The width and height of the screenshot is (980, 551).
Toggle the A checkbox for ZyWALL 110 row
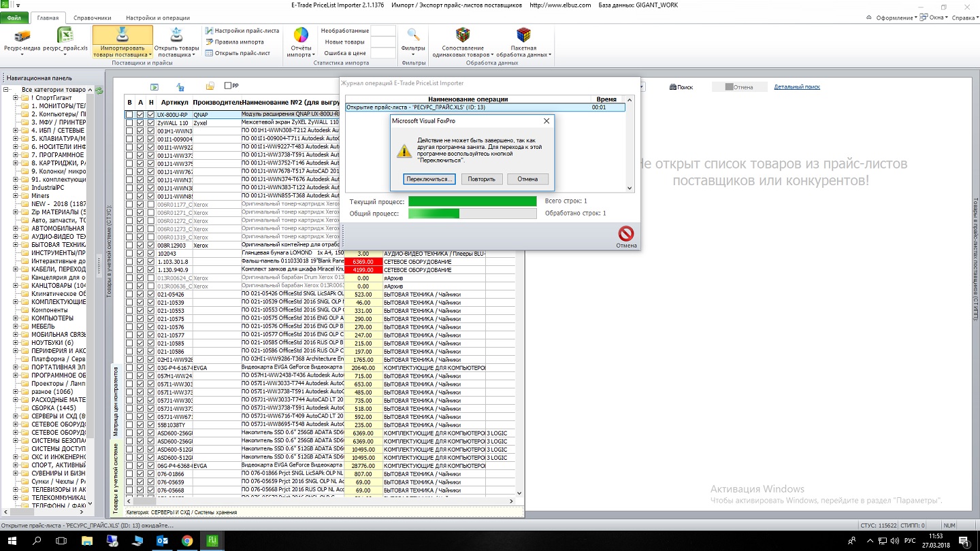point(140,123)
